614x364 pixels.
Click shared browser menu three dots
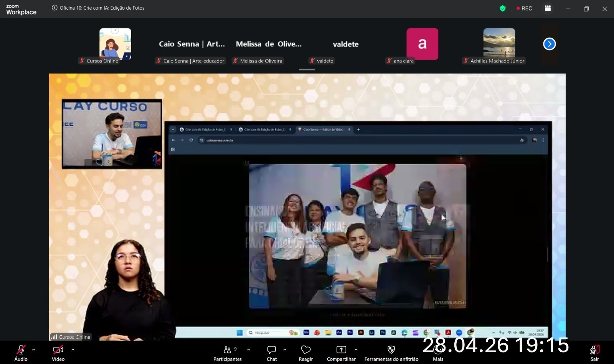coord(543,140)
